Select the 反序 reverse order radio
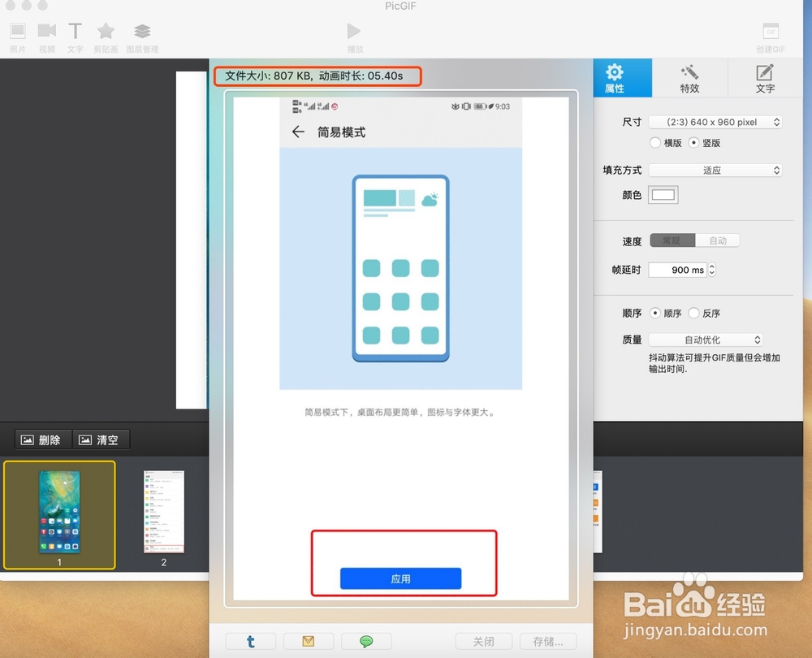 click(694, 313)
